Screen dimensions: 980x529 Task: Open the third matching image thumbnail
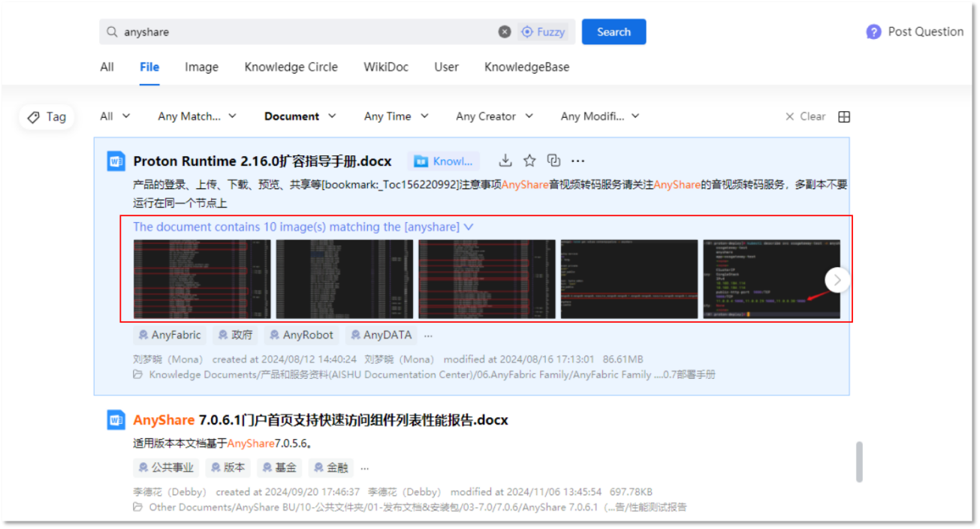(x=487, y=279)
